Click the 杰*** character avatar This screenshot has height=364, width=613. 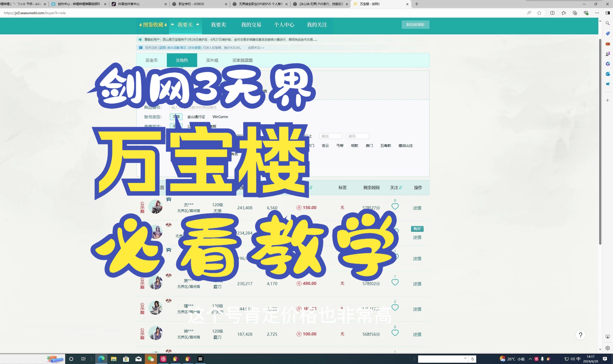[155, 207]
